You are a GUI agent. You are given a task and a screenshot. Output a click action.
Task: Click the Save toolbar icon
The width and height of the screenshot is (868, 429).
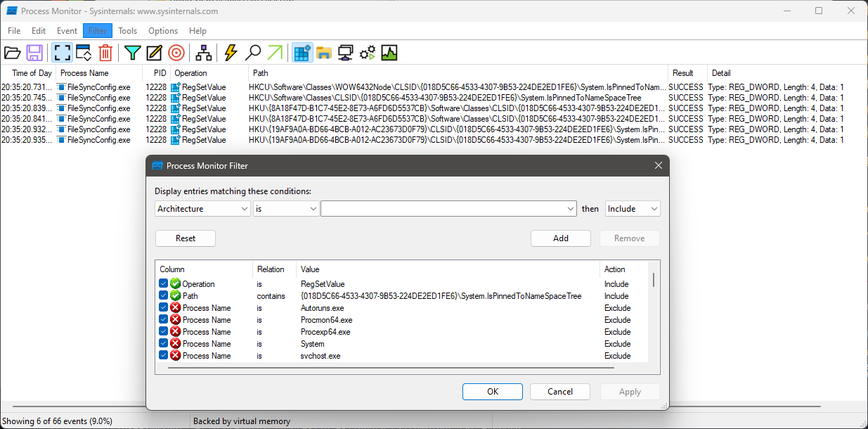pos(34,53)
